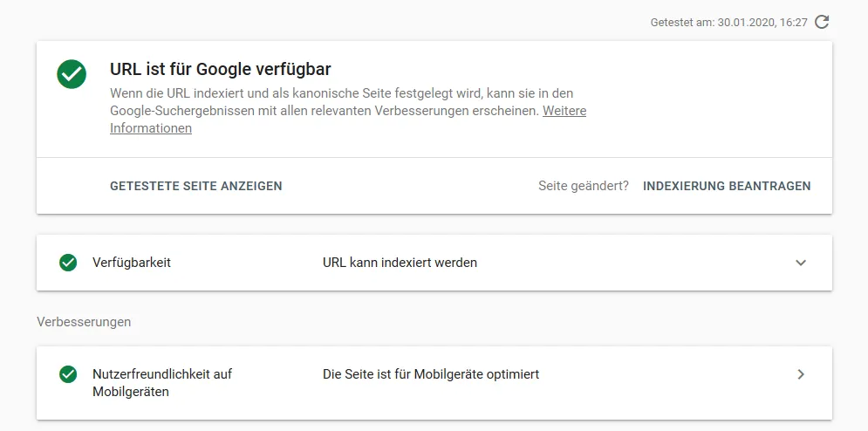
Task: Click the green check icon beside Verfügbarkeit
Action: coord(68,263)
